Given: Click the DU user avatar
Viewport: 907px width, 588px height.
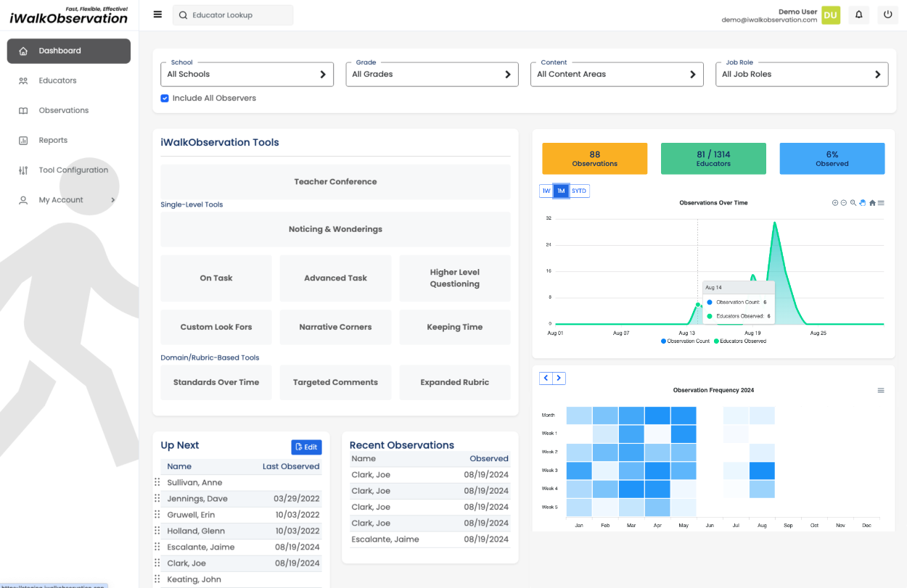Looking at the screenshot, I should [831, 15].
